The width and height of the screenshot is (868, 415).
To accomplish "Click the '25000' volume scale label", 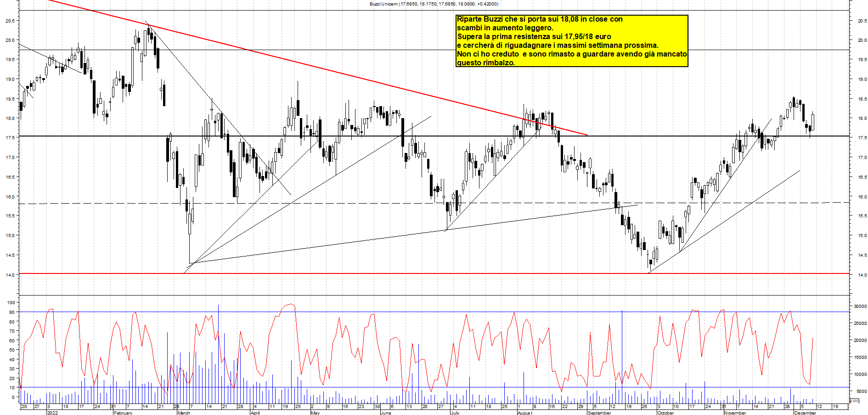I will point(860,323).
